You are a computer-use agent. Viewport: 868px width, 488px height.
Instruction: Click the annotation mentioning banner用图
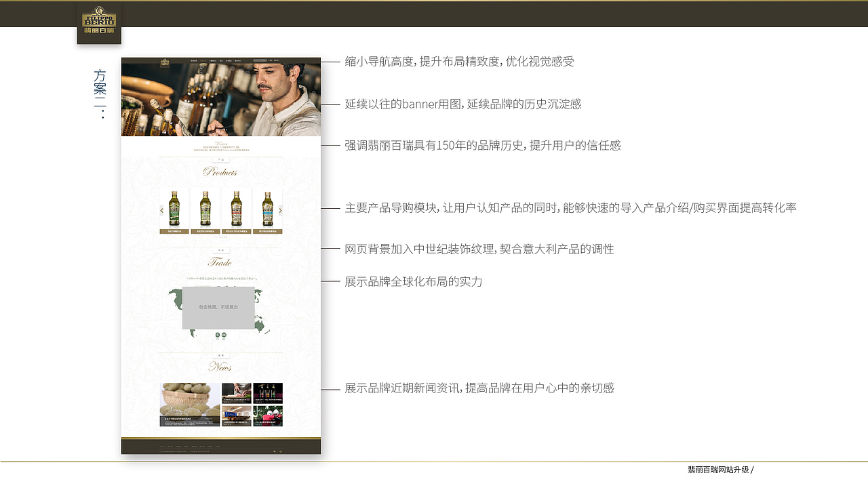click(x=463, y=104)
